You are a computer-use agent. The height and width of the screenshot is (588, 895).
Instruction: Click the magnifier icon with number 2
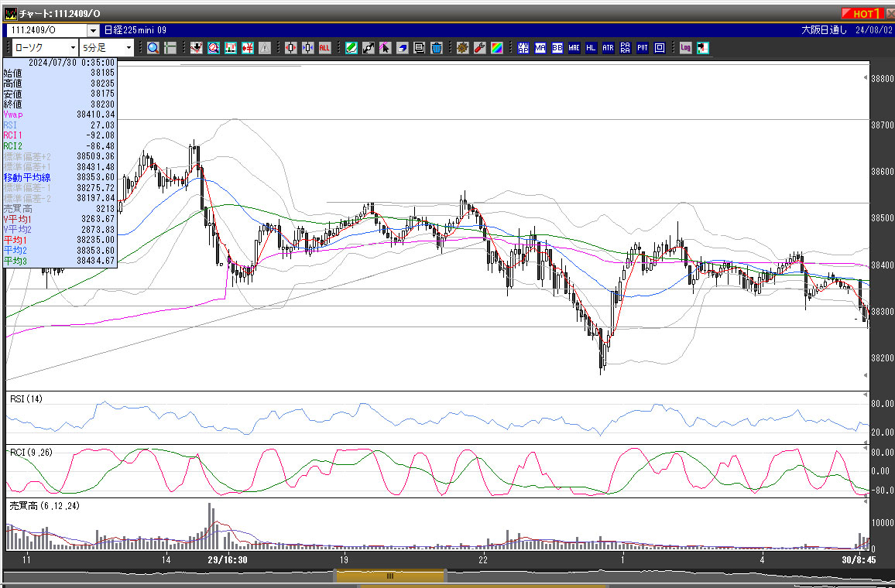click(214, 48)
